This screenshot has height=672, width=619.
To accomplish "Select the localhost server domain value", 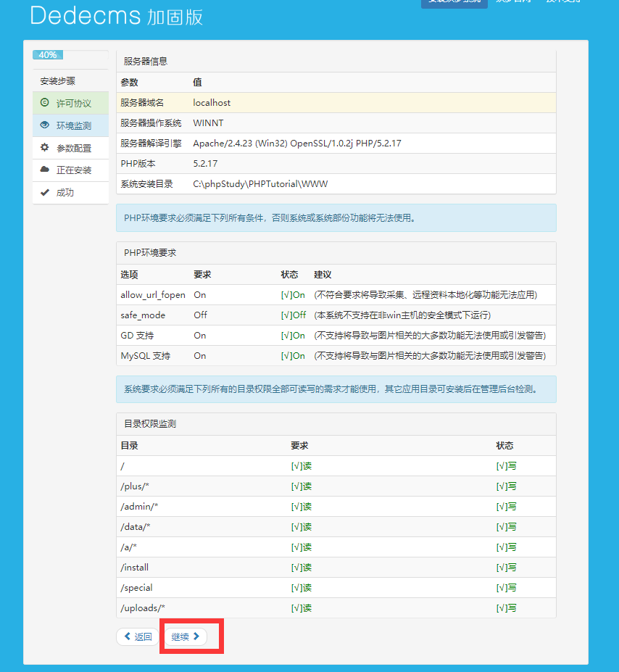I will (x=212, y=103).
